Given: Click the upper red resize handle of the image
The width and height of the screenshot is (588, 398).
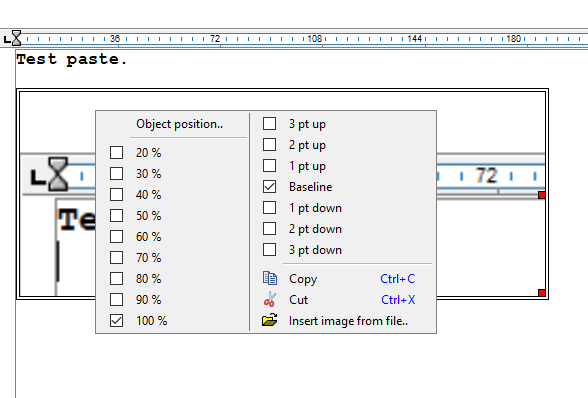Looking at the screenshot, I should click(x=542, y=195).
